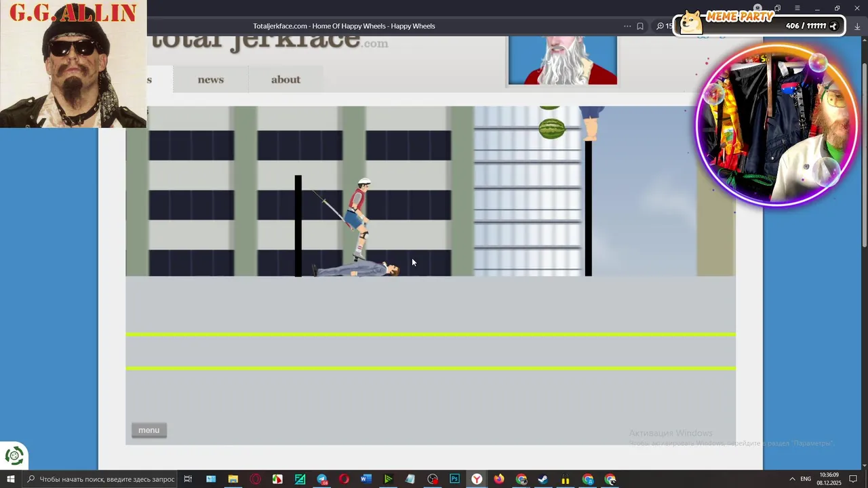Bookmark the page with the bookmark icon
868x488 pixels.
pyautogui.click(x=640, y=26)
